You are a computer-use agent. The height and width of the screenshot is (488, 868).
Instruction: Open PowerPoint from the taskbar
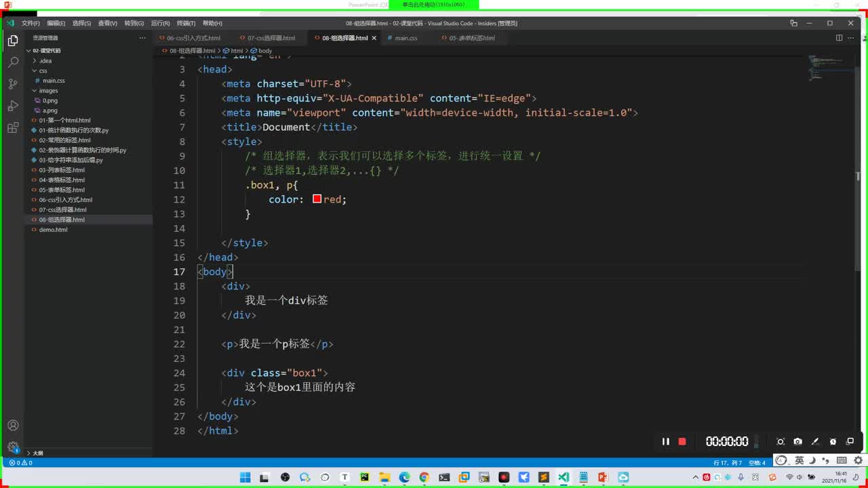pos(603,477)
